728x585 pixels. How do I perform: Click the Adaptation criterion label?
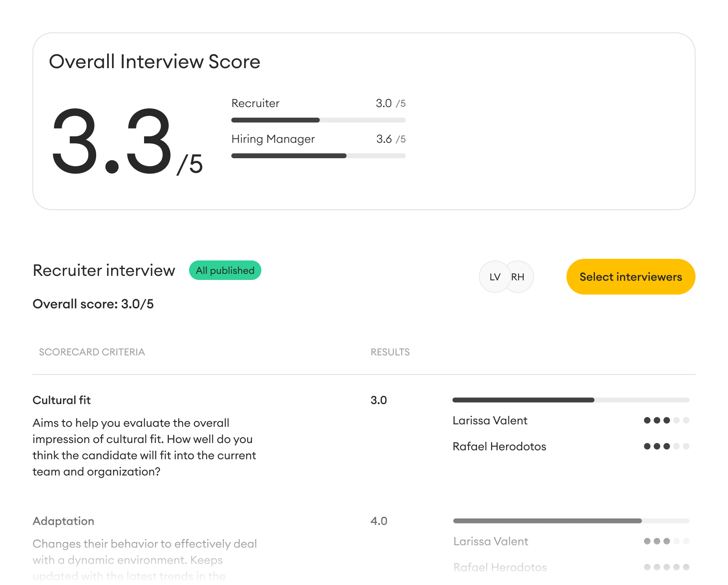coord(63,521)
